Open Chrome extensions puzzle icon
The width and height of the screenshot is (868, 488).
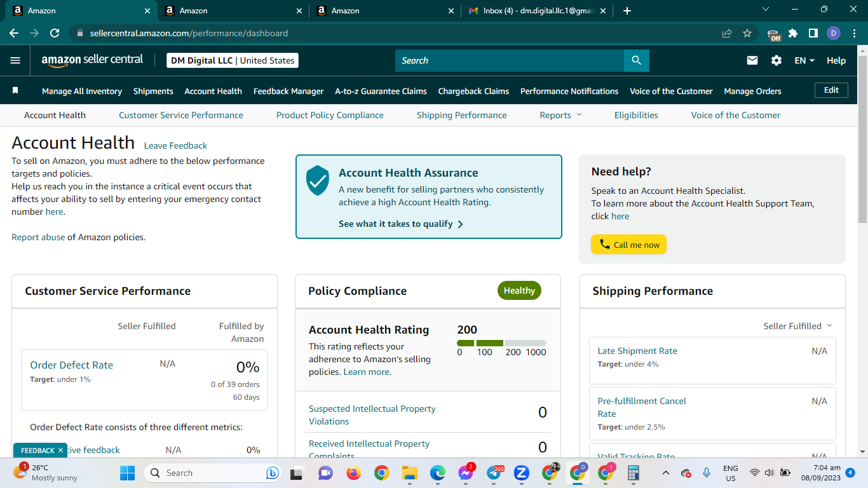(x=793, y=33)
